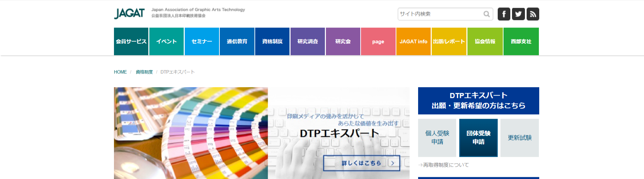The height and width of the screenshot is (179, 644).
Task: Open the 会員サービス menu
Action: click(131, 42)
